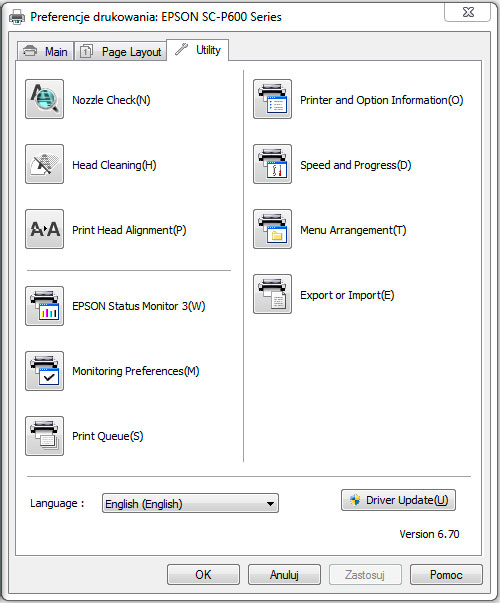Click the Monitoring Preferences(M) label

click(136, 371)
